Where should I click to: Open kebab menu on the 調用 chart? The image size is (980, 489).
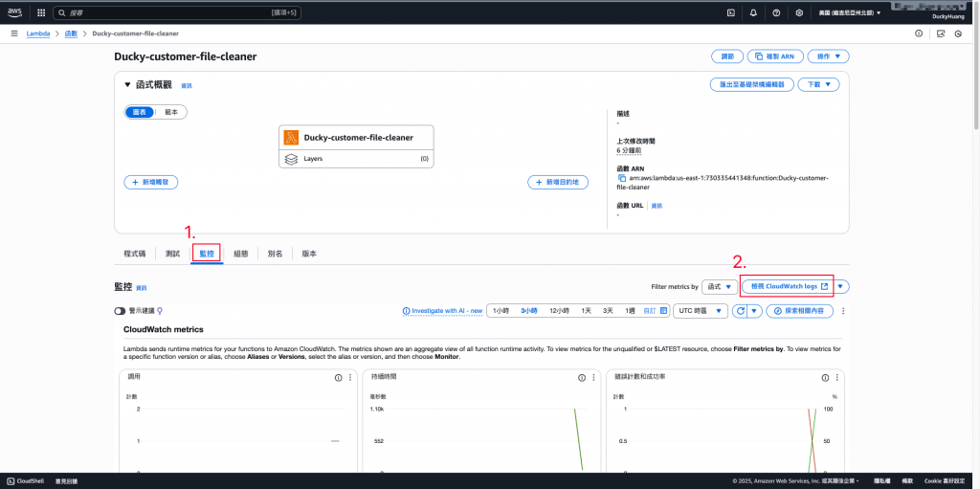coord(350,378)
